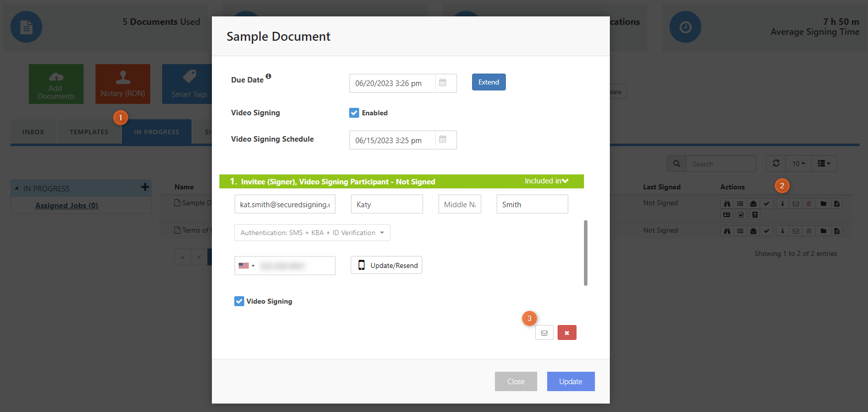The height and width of the screenshot is (412, 868).
Task: Click the search magnifier icon
Action: tap(676, 164)
